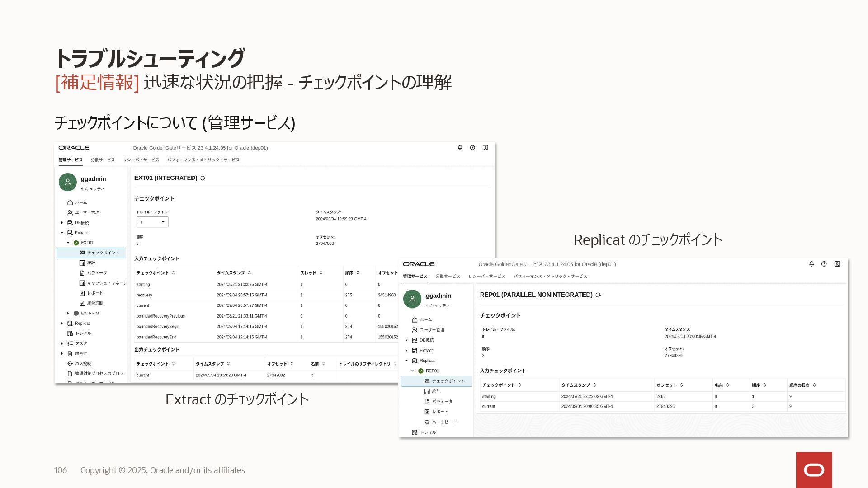Open user profile icon in Replicat window header
This screenshot has width=868, height=488.
click(837, 264)
